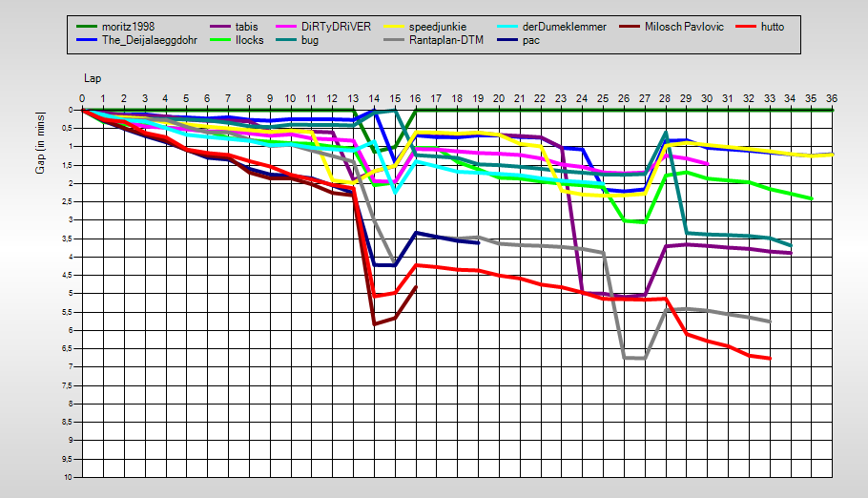
Task: Click the Milosch Pavlovic legend label
Action: tap(684, 27)
